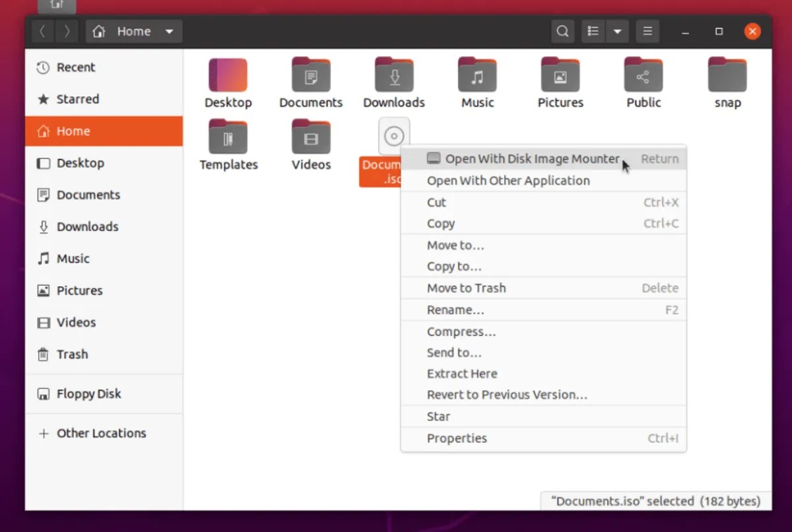Screen dimensions: 792x532
Task: Open the Downloads sidebar shortcut
Action: (x=86, y=226)
